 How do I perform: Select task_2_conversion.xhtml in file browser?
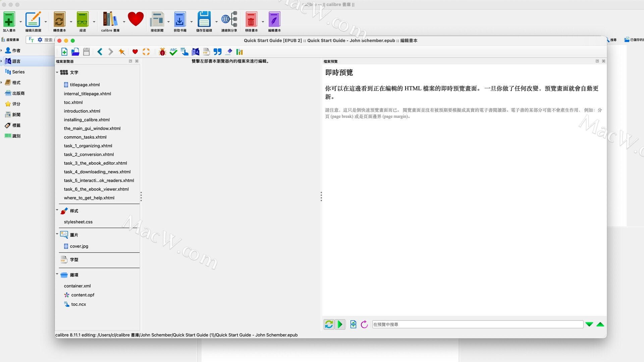tap(89, 154)
